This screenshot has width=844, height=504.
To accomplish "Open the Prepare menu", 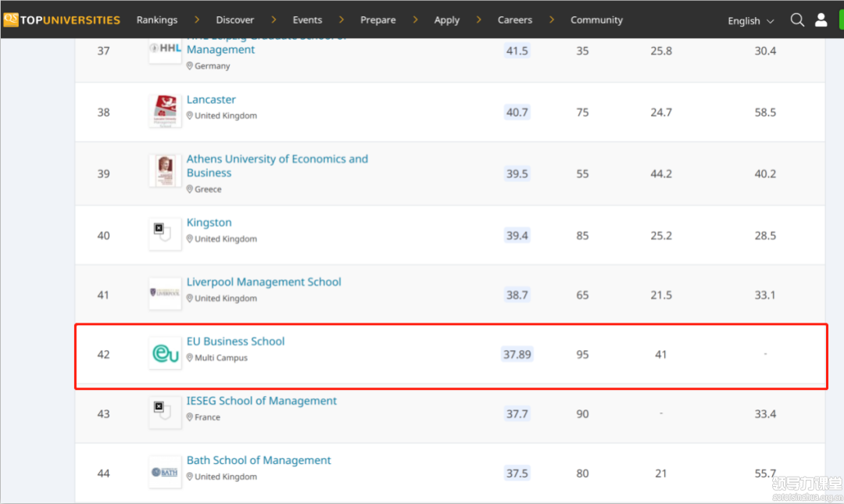I will tap(378, 20).
